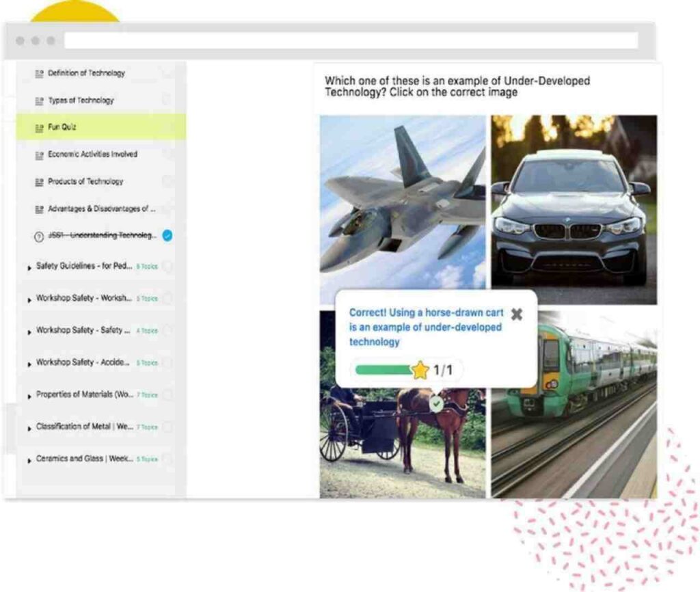Click the lesson icon beside Definition of Technology
Screen dimensions: 700x592
[x=39, y=74]
